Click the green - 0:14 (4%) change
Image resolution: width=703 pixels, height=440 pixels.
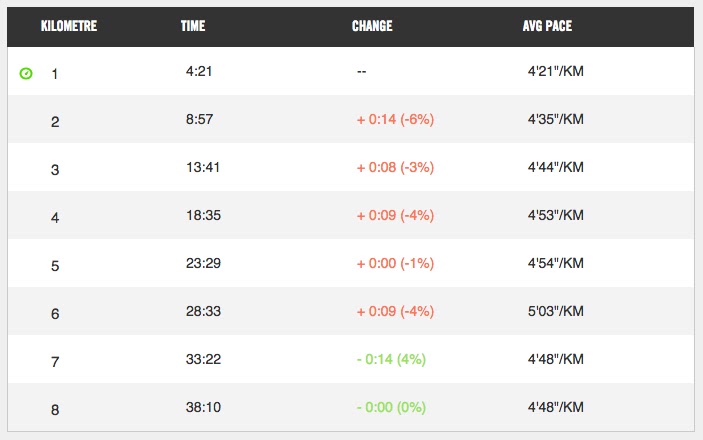click(391, 360)
